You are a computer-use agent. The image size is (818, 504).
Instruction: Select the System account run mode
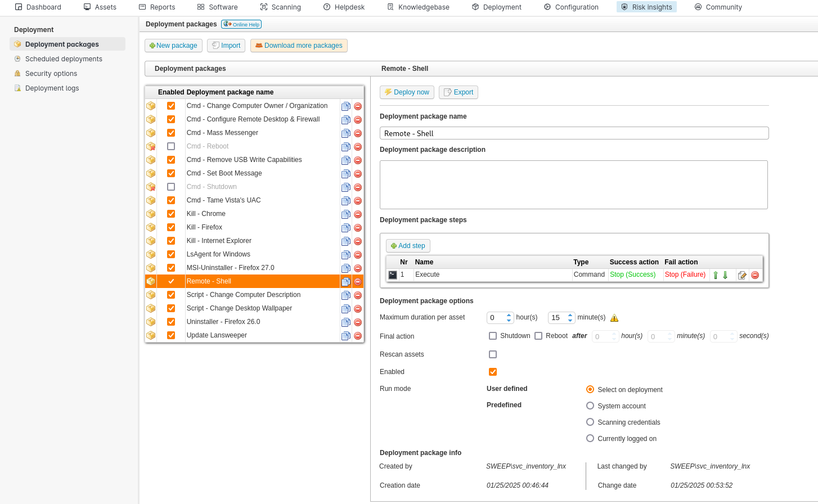point(590,406)
